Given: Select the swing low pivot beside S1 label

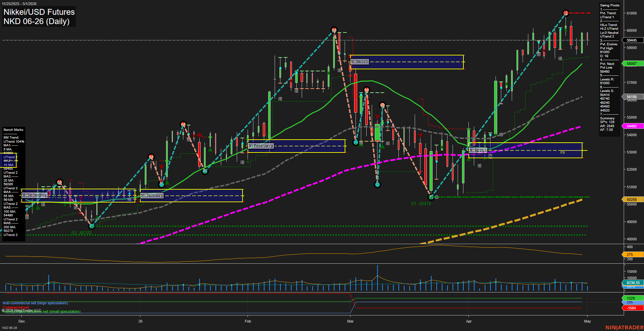Looking at the screenshot, I should (431, 197).
